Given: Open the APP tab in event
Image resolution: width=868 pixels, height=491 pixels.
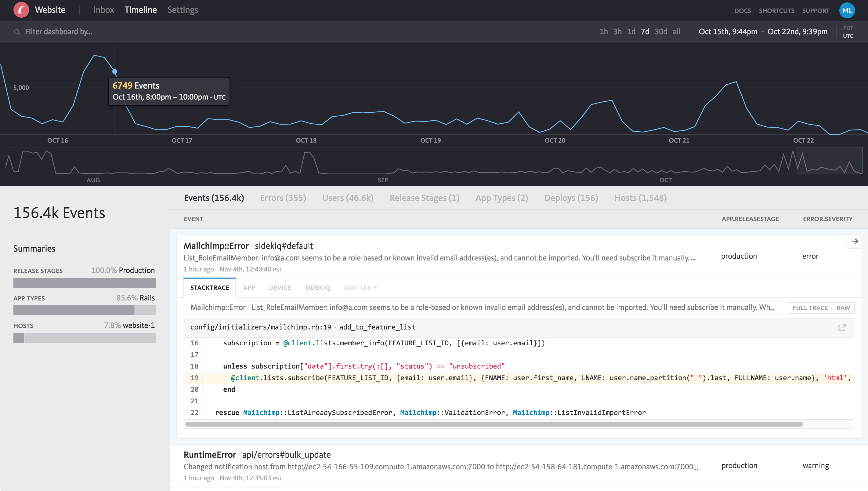Looking at the screenshot, I should pos(249,288).
